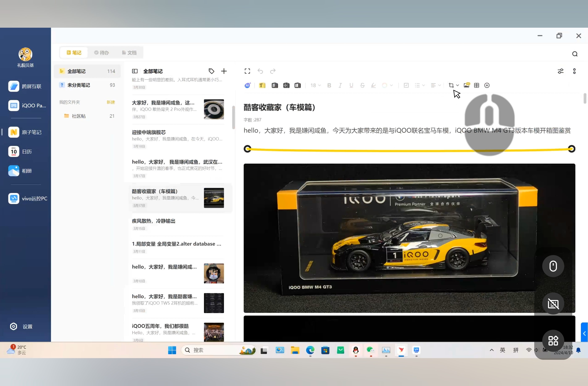Expand the text color dropdown arrow
The width and height of the screenshot is (588, 386).
tap(391, 85)
